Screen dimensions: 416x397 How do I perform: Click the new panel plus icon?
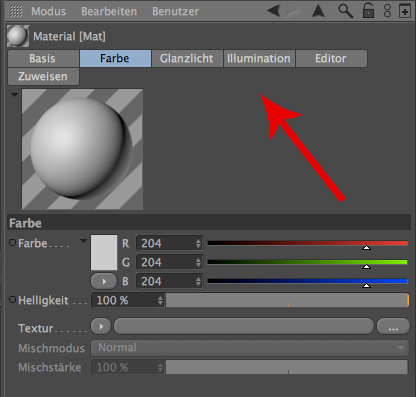405,11
